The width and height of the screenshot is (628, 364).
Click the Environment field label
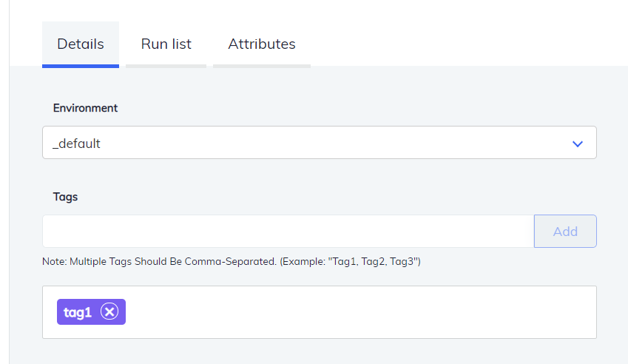(85, 108)
